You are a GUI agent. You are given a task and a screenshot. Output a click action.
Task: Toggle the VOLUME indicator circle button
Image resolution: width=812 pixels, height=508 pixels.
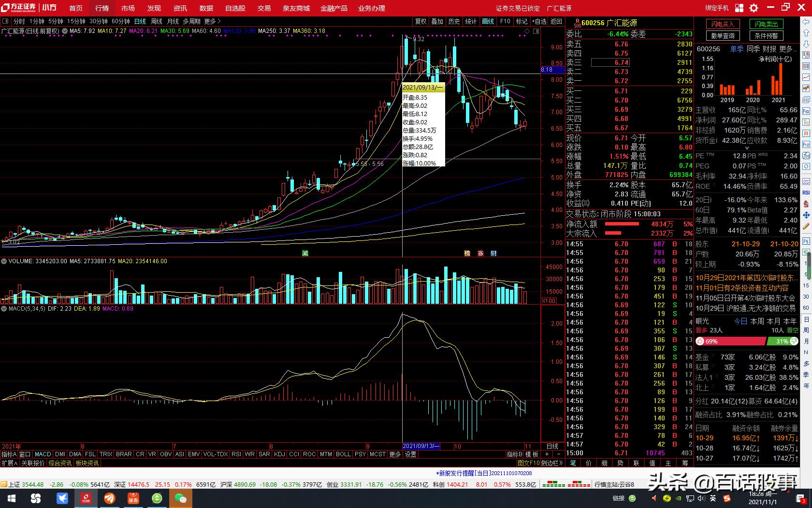[x=4, y=261]
